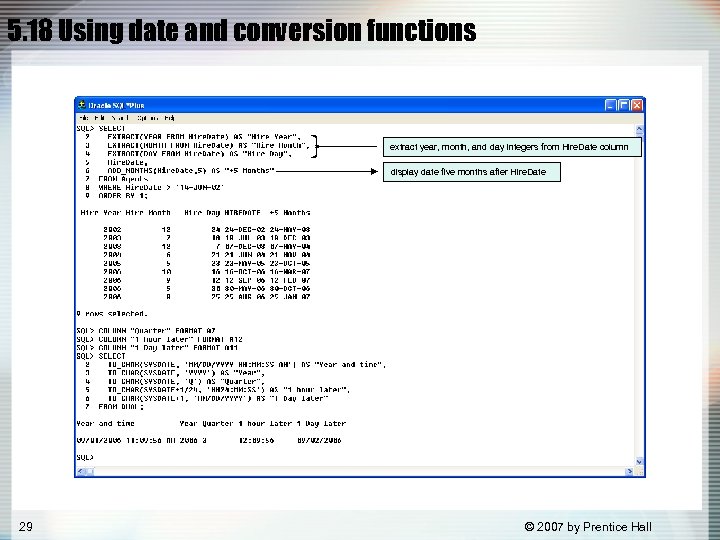This screenshot has width=720, height=540.
Task: Click the result row containing 24-DEC-02
Action: [x=207, y=229]
